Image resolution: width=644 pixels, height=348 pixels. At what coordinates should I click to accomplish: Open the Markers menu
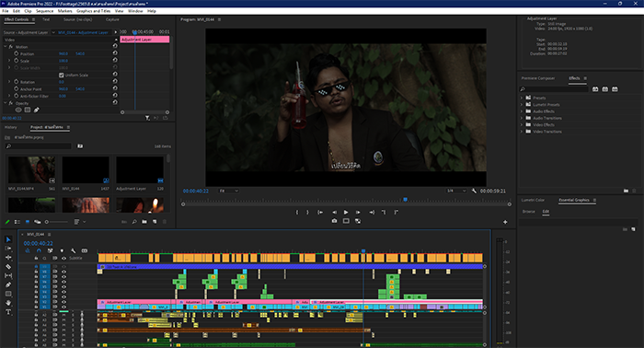click(64, 11)
